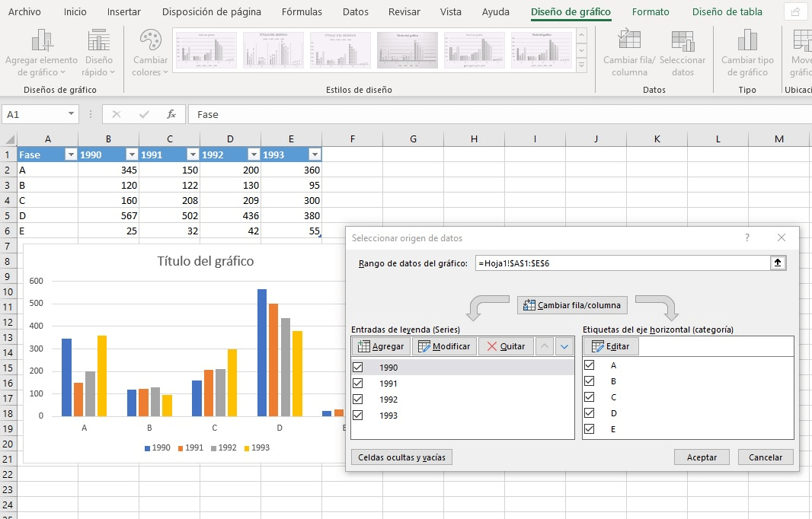812x519 pixels.
Task: Click Cambiar fila/columna in ribbon
Action: coord(629,53)
